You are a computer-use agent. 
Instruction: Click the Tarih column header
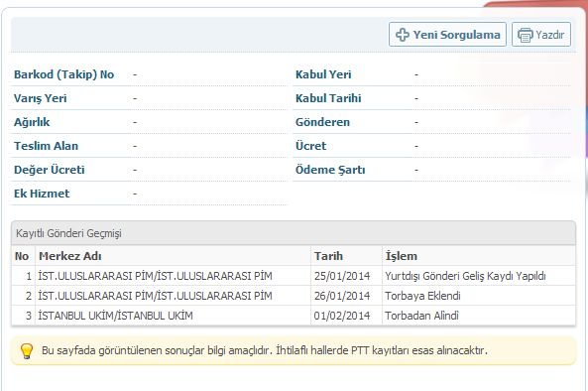tap(346, 256)
